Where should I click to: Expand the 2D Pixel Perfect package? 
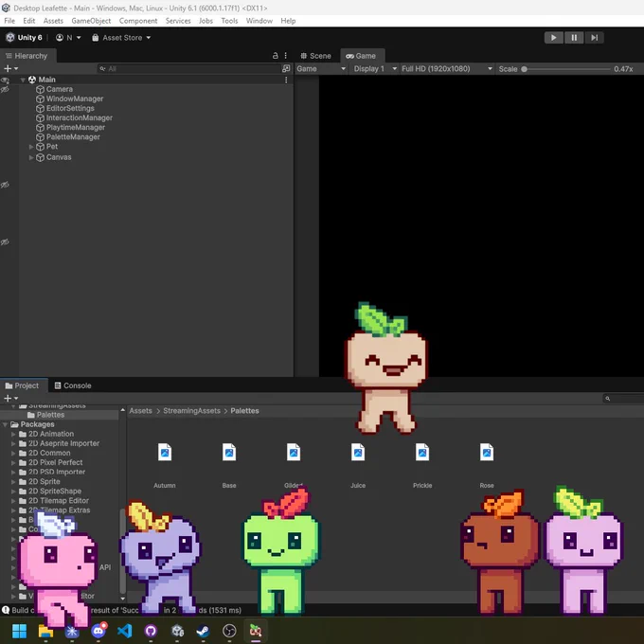click(13, 462)
